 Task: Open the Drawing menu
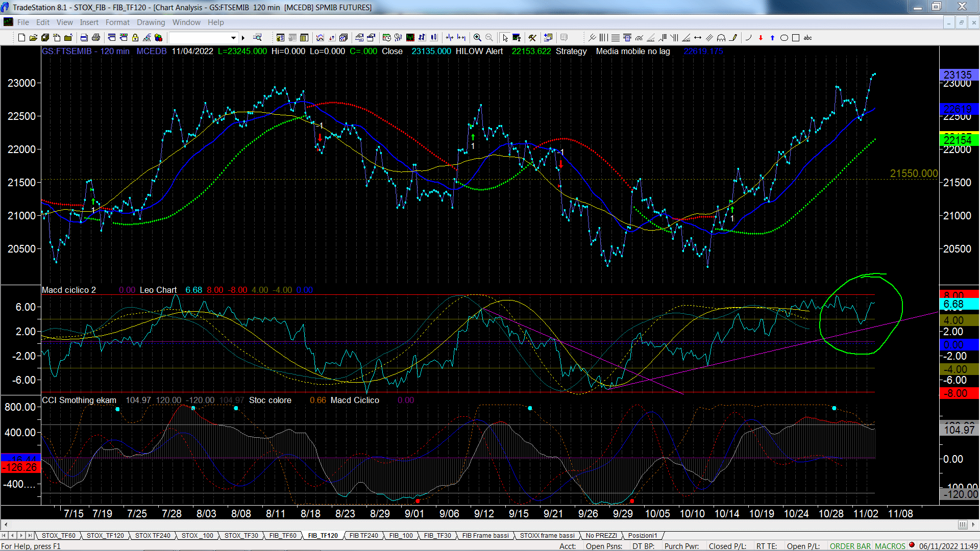(151, 22)
